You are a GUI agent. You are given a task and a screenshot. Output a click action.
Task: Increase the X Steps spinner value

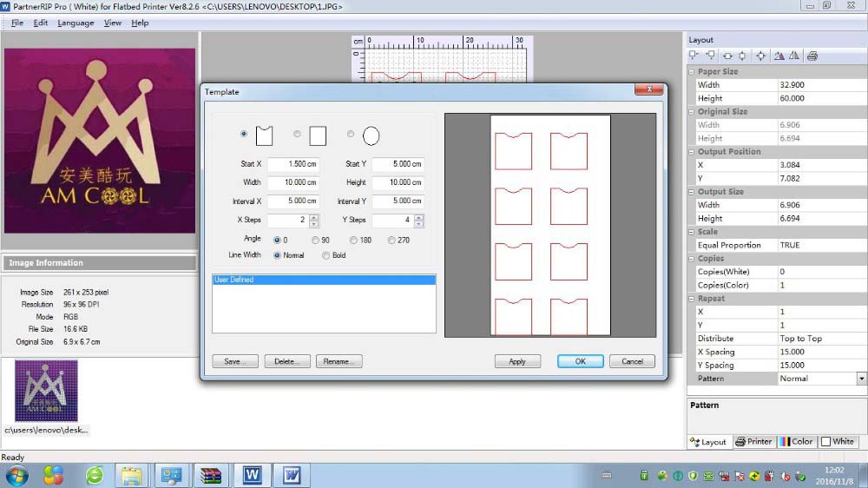314,217
